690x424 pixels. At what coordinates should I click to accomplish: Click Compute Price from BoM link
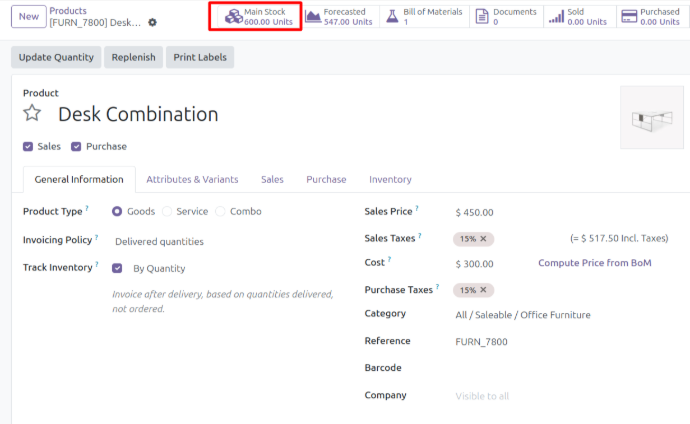tap(596, 263)
